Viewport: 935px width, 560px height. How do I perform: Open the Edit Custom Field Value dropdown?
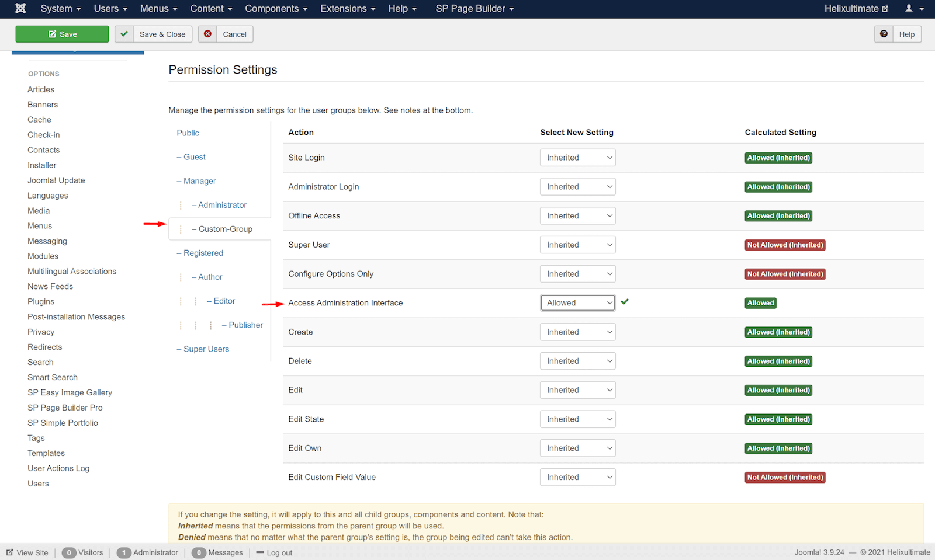click(x=577, y=477)
